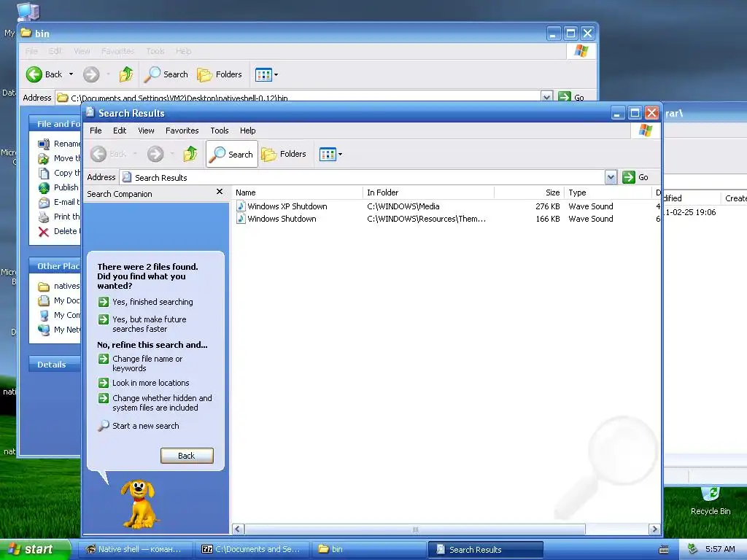This screenshot has height=560, width=747.
Task: Click the Search Results taskbar button
Action: (485, 550)
